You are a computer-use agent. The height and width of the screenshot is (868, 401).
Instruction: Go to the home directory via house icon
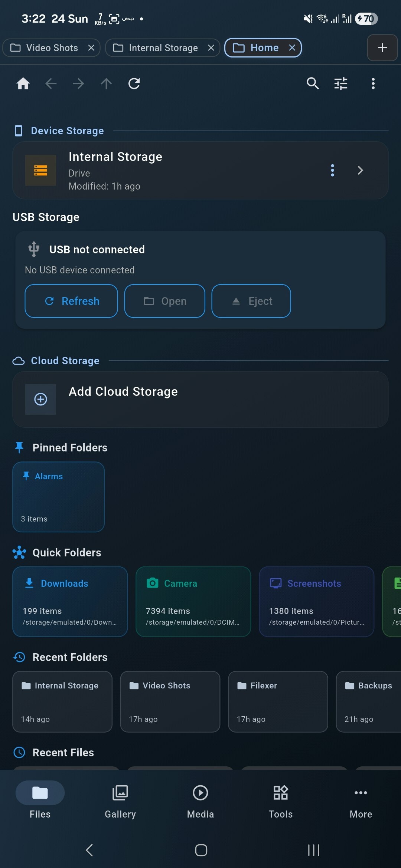click(x=23, y=83)
